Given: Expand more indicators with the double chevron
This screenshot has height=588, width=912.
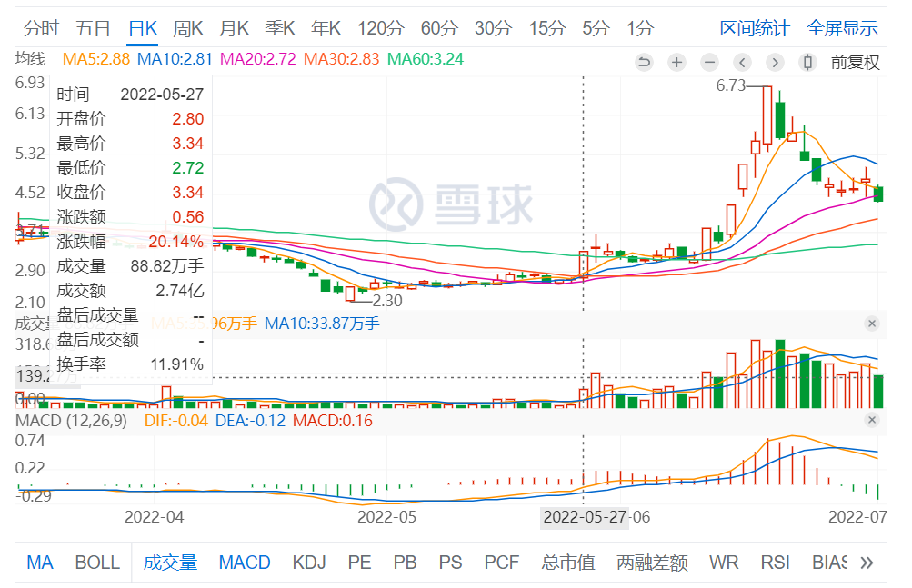Looking at the screenshot, I should tap(867, 563).
